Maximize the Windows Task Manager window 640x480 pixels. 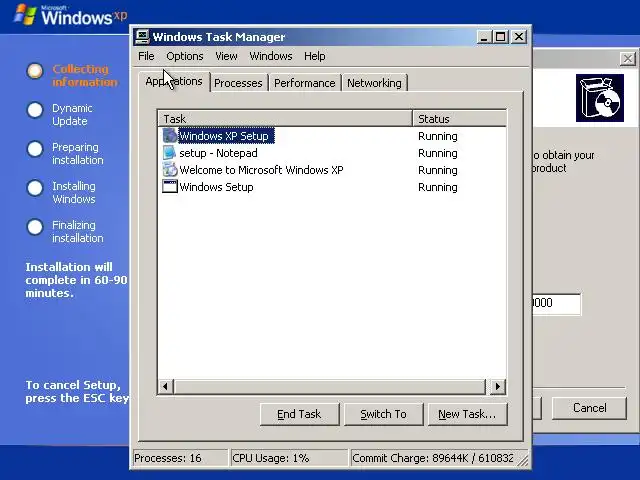tap(500, 37)
